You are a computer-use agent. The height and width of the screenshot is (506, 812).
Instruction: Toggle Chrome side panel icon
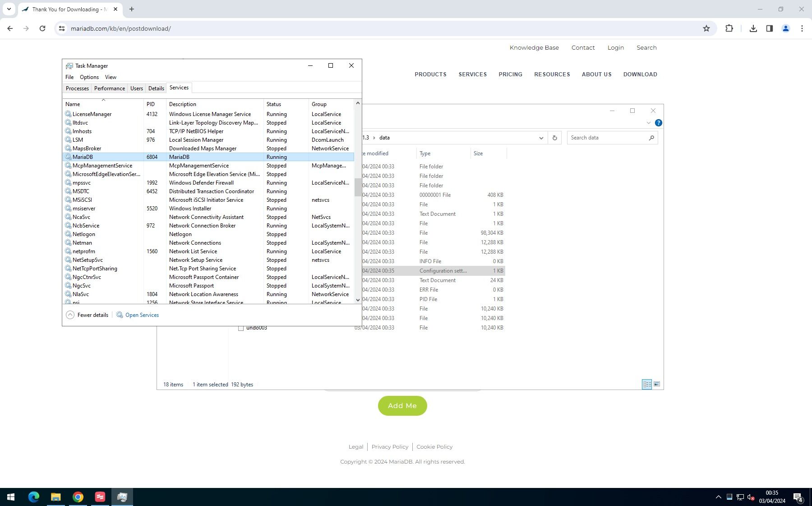(769, 28)
